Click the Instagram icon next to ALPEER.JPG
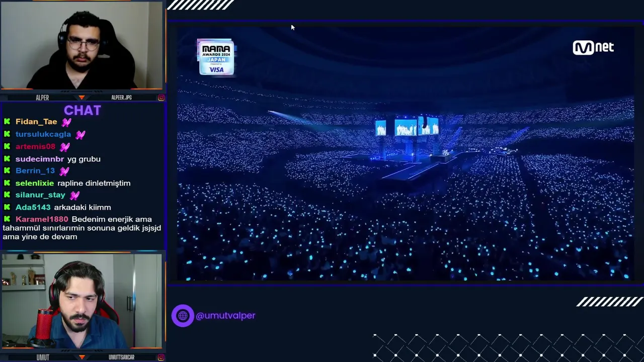This screenshot has width=644, height=362. (x=161, y=98)
